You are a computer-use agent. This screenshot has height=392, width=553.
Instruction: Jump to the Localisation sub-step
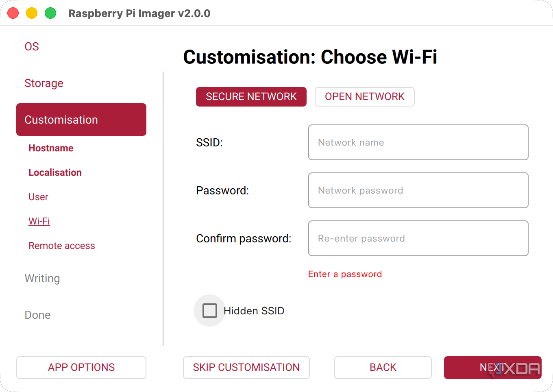pos(55,172)
